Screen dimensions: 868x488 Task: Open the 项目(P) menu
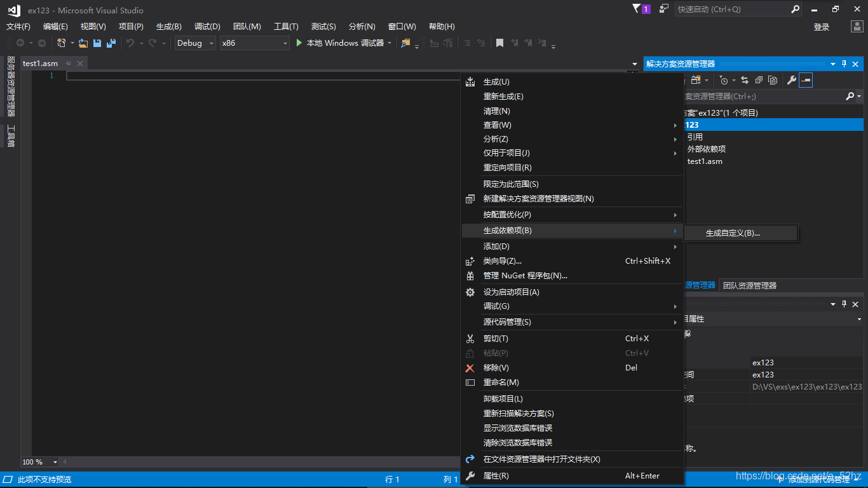[x=131, y=27]
